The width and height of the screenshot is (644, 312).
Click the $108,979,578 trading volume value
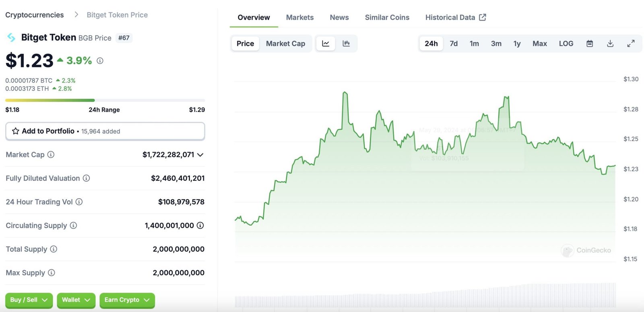[181, 202]
